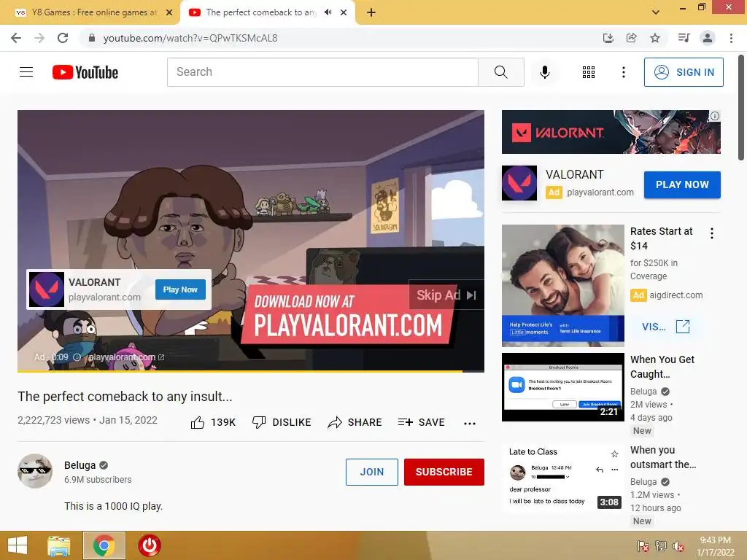The width and height of the screenshot is (747, 560).
Task: Click the install app icon in address bar
Action: point(608,38)
